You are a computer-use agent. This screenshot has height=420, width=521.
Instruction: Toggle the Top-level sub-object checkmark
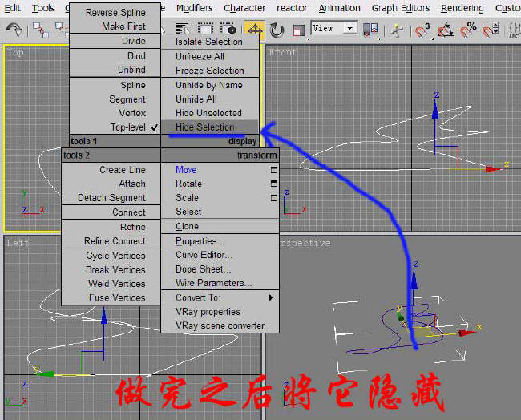(155, 127)
